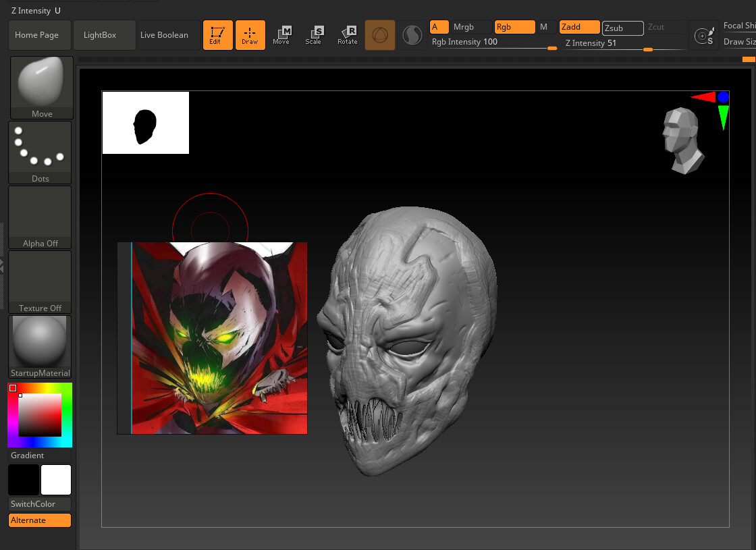The height and width of the screenshot is (550, 756).
Task: Go to the Home Page
Action: [x=38, y=34]
